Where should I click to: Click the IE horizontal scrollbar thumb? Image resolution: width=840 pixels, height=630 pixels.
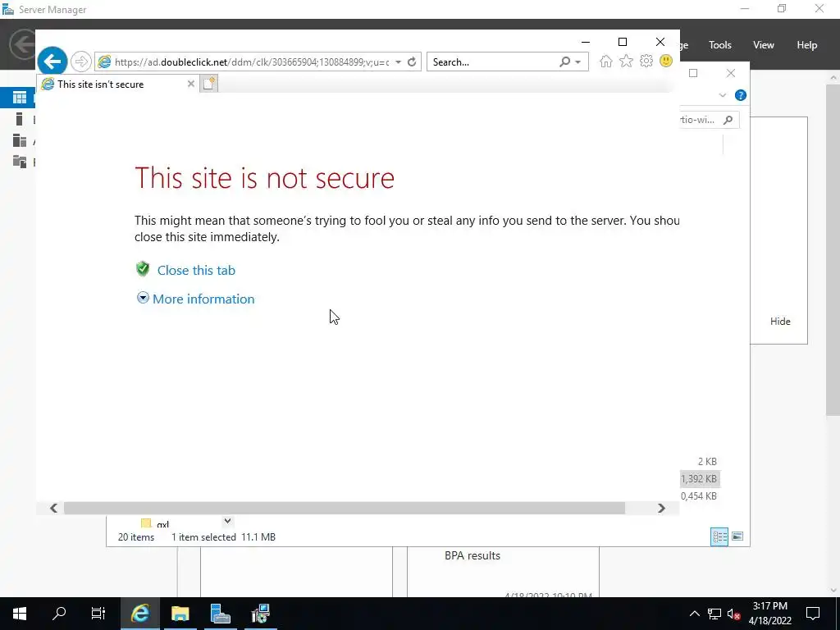pos(345,508)
